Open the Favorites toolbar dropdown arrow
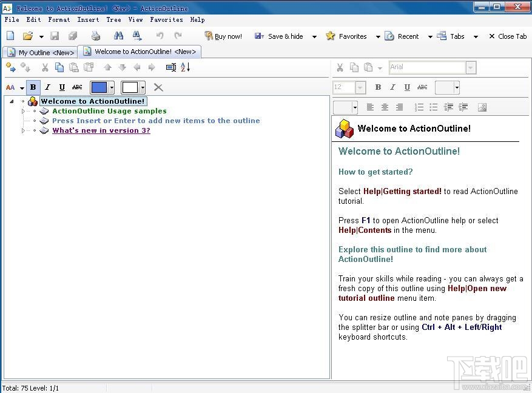Screen dimensions: 532x393 tap(378, 36)
